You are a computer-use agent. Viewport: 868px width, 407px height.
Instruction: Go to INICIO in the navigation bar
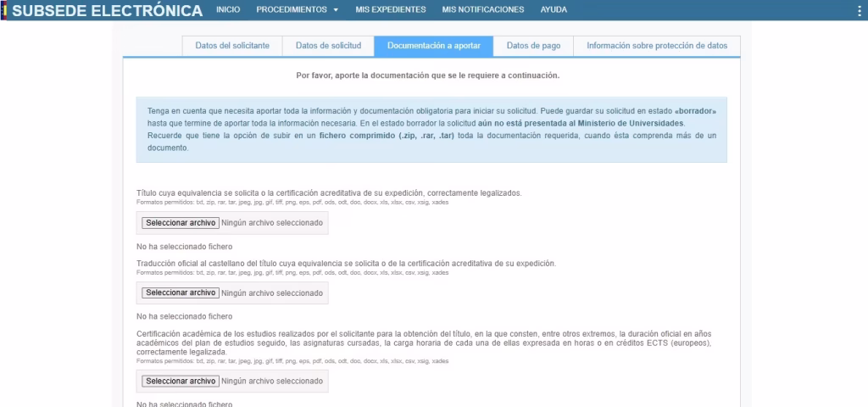coord(228,9)
